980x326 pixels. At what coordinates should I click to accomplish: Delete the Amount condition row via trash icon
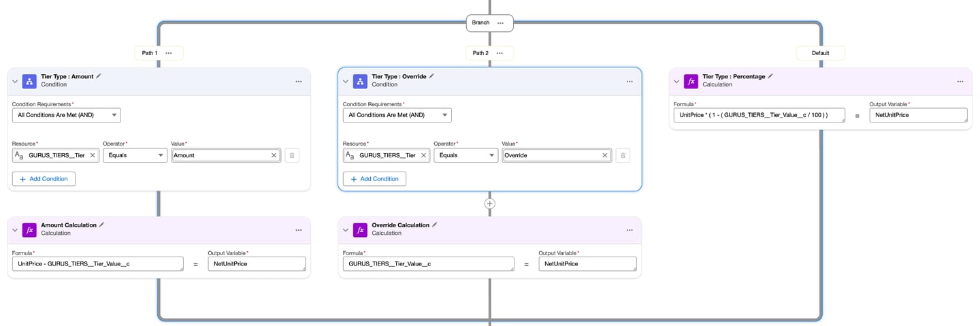pos(291,156)
